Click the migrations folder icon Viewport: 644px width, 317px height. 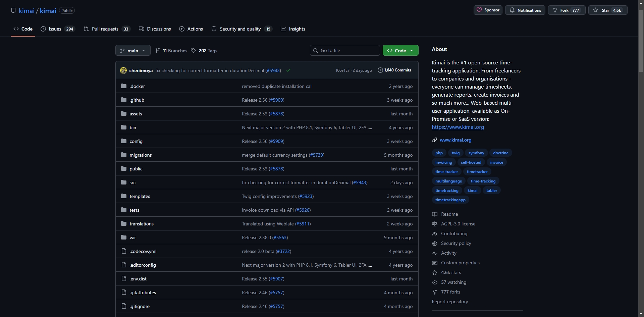(124, 155)
